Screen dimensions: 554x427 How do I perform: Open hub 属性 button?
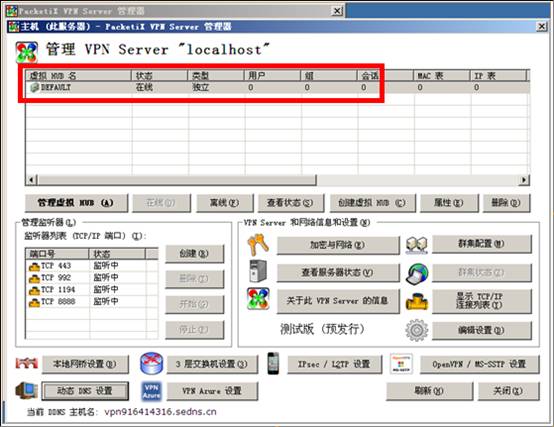coord(449,203)
